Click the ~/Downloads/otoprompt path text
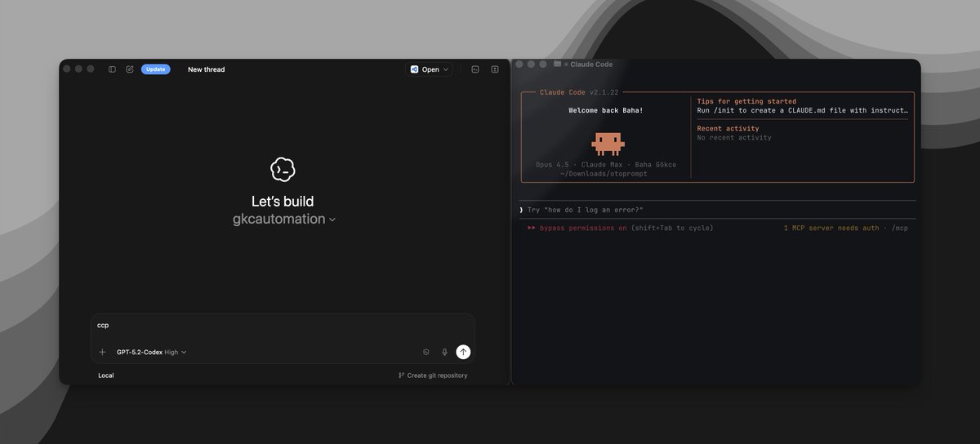The width and height of the screenshot is (980, 444). pyautogui.click(x=605, y=173)
